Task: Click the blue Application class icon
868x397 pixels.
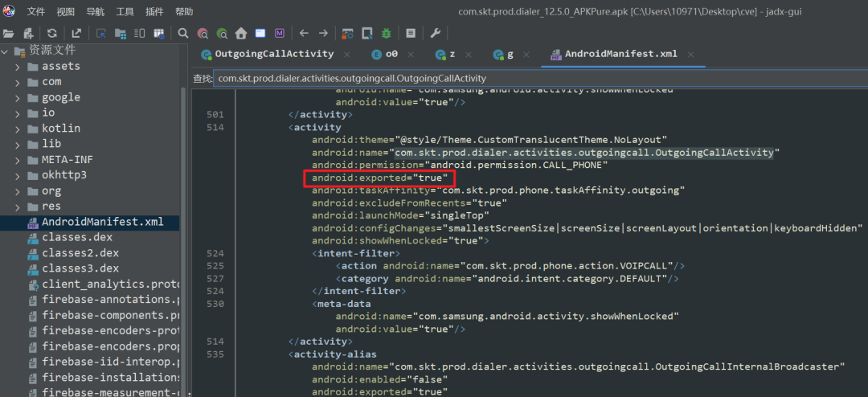Action: [x=260, y=33]
